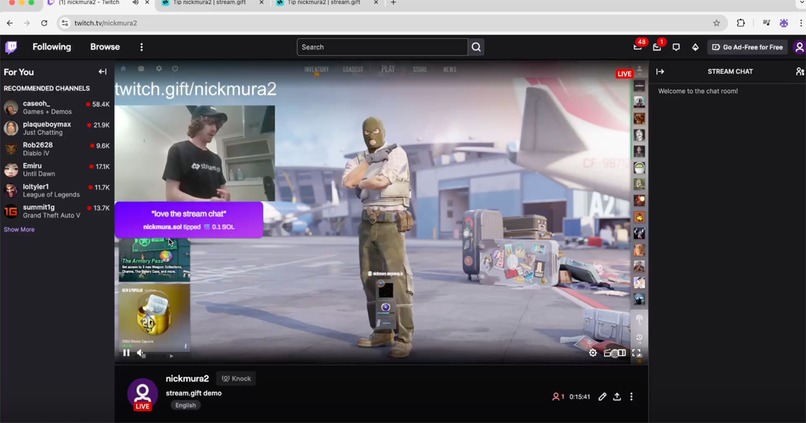
Task: Click Go Ad-Free for Free button
Action: tap(747, 47)
